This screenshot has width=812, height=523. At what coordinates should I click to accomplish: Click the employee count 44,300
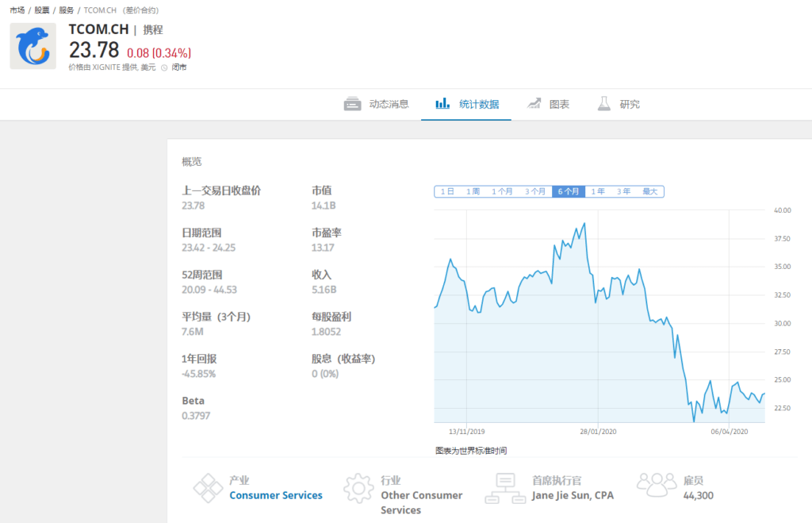[x=698, y=495]
